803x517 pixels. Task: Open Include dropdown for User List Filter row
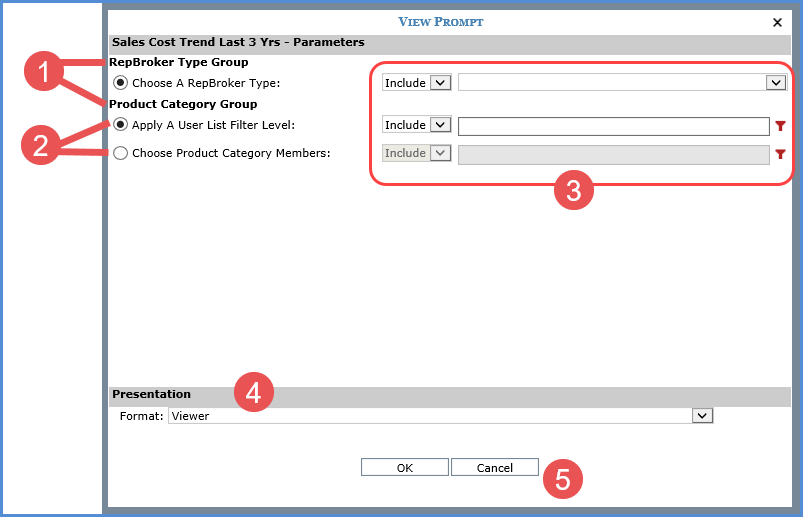click(x=417, y=125)
